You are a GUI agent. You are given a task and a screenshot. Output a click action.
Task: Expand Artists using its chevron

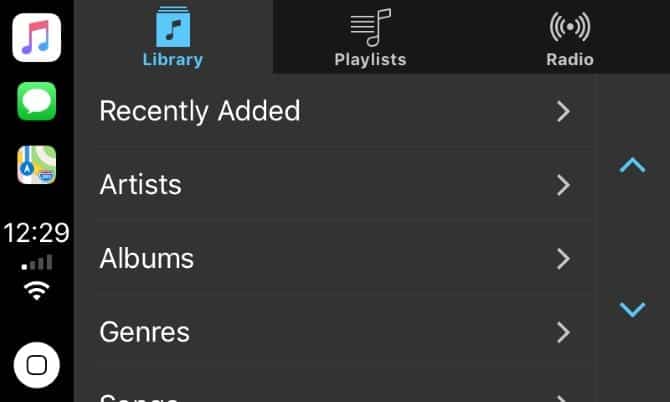563,185
